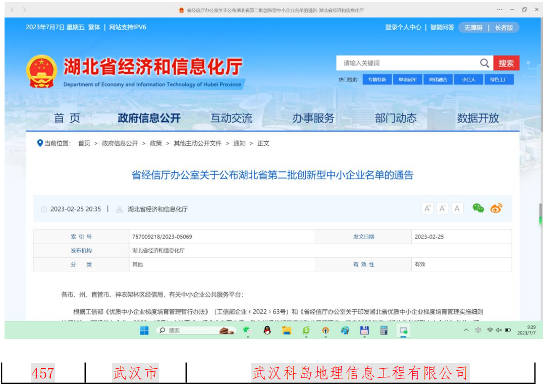546x392 pixels.
Task: Open File Explorer from the taskbar
Action: tap(287, 330)
